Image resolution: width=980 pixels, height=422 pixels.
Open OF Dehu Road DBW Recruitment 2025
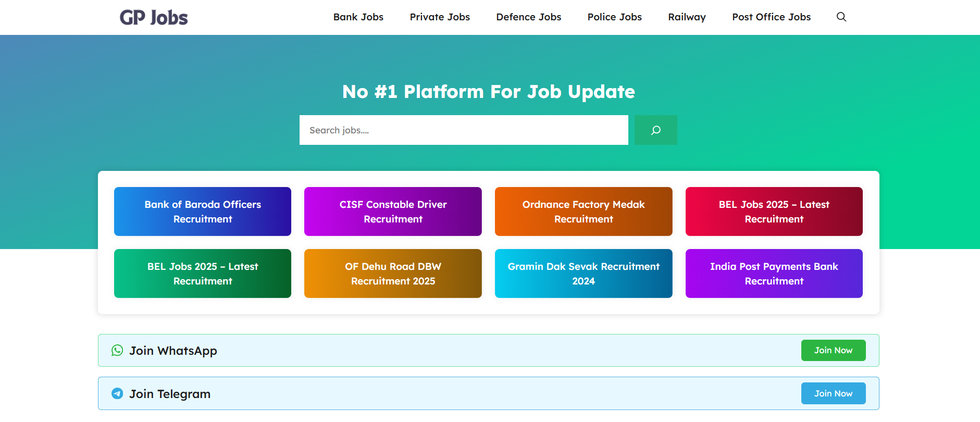pyautogui.click(x=393, y=274)
